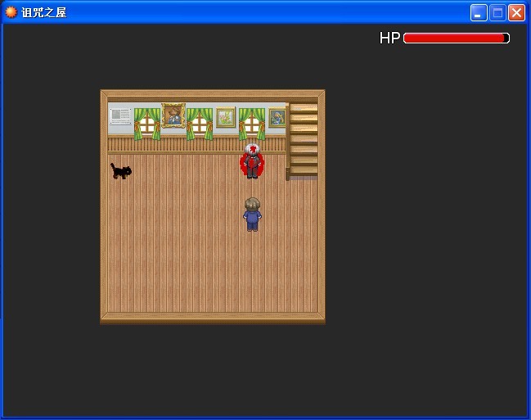Click the red HP health bar

click(x=457, y=38)
